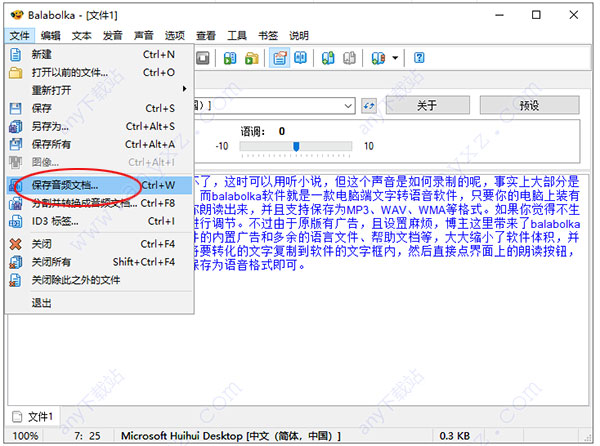Click the refresh arrows button beside voice box
The width and height of the screenshot is (600, 446).
pos(369,106)
